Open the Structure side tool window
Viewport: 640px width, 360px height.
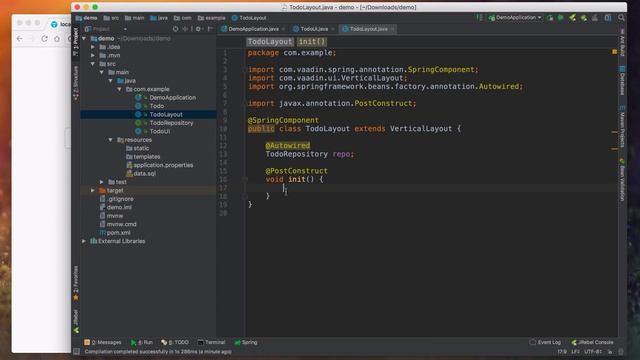[x=76, y=83]
